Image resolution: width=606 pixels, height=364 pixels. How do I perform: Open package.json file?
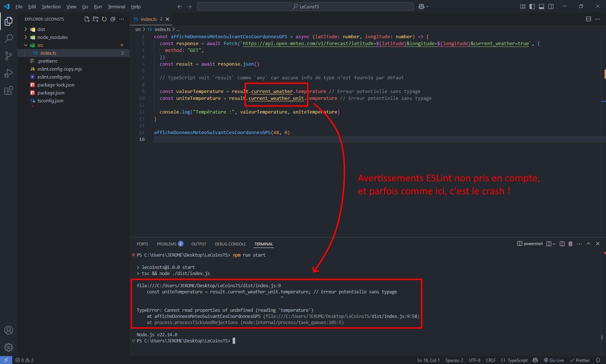[x=73, y=93]
